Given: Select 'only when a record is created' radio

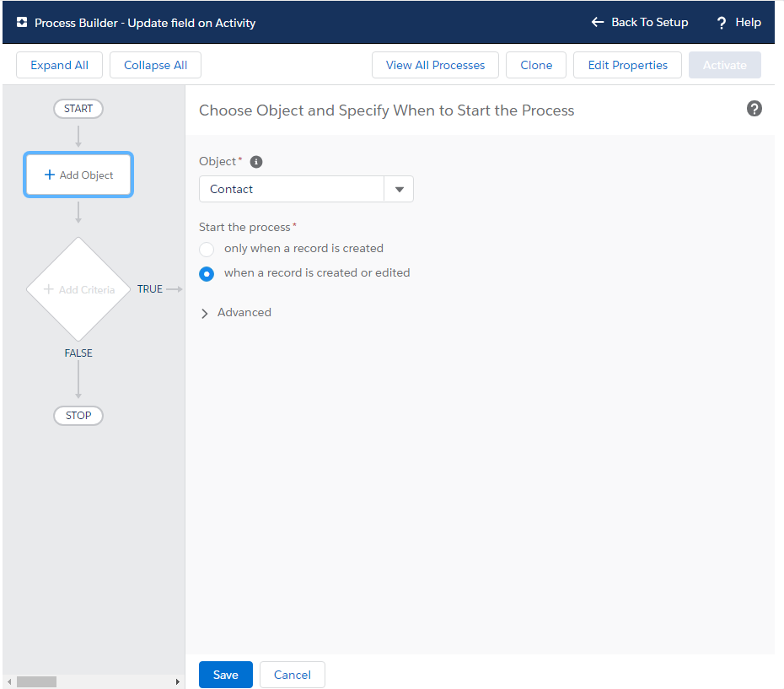Looking at the screenshot, I should pos(207,249).
